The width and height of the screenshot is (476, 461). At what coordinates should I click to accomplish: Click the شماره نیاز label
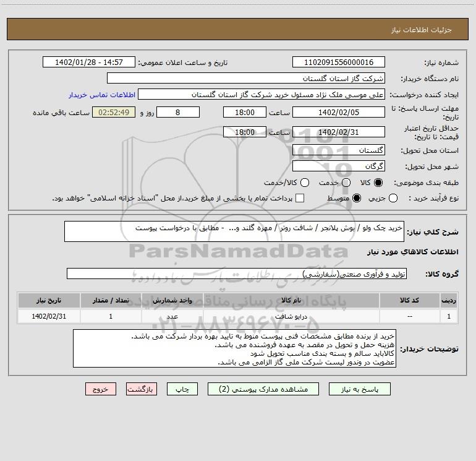click(441, 62)
